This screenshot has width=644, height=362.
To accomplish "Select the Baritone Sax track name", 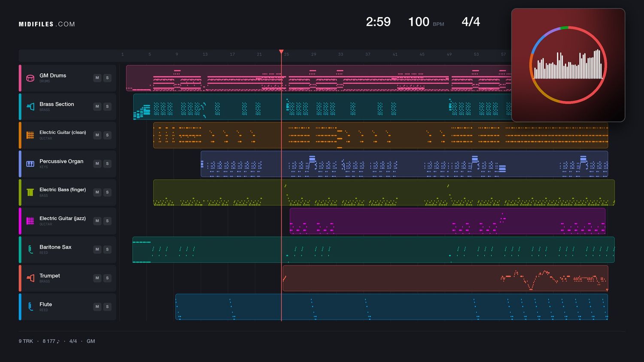I will pos(55,247).
